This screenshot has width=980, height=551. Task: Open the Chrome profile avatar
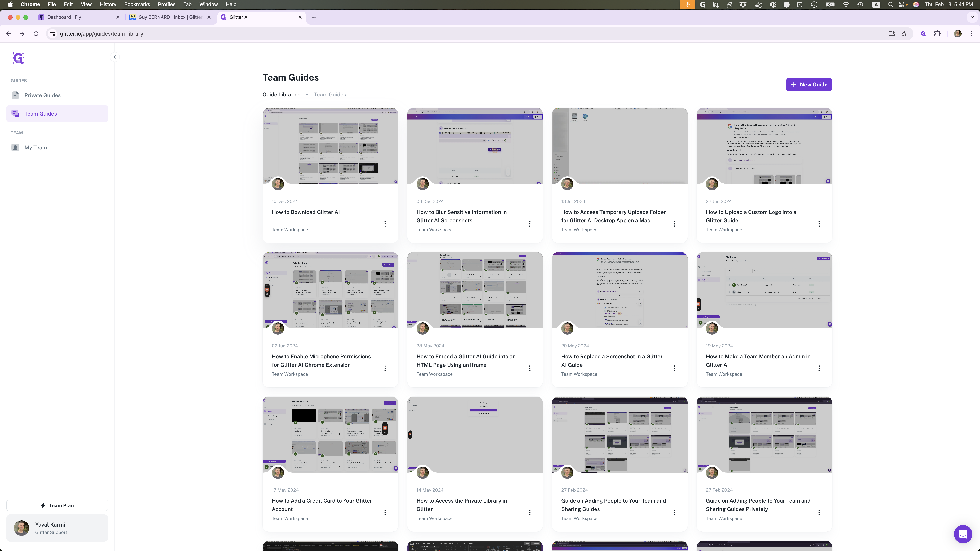(958, 34)
